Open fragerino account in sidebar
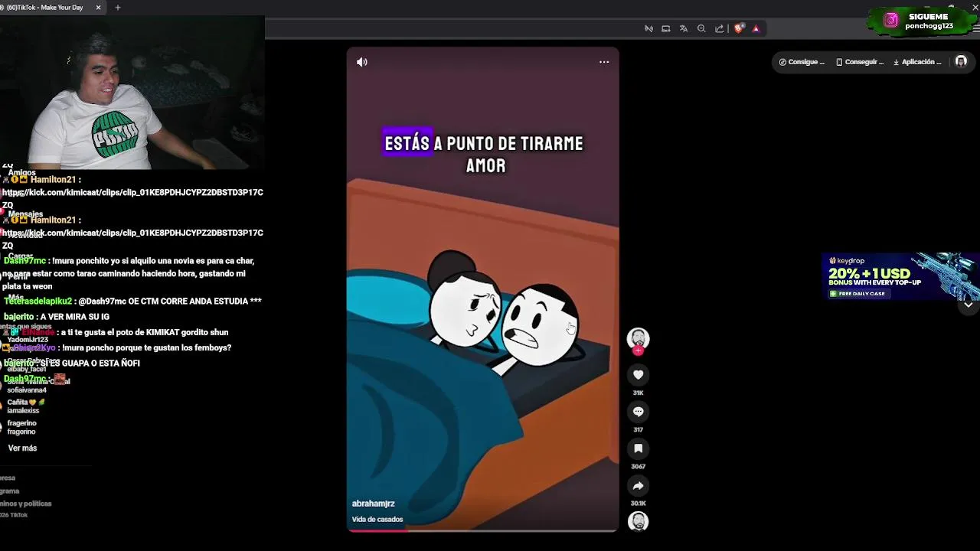Image resolution: width=980 pixels, height=551 pixels. tap(22, 427)
